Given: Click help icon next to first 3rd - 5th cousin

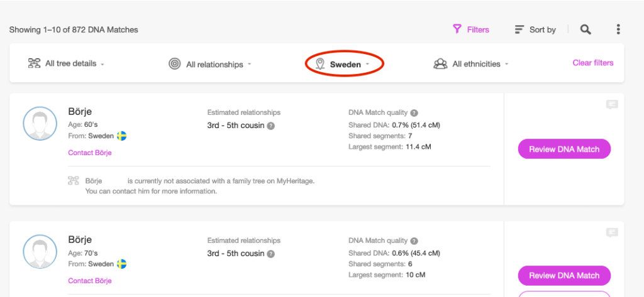Looking at the screenshot, I should click(x=270, y=126).
